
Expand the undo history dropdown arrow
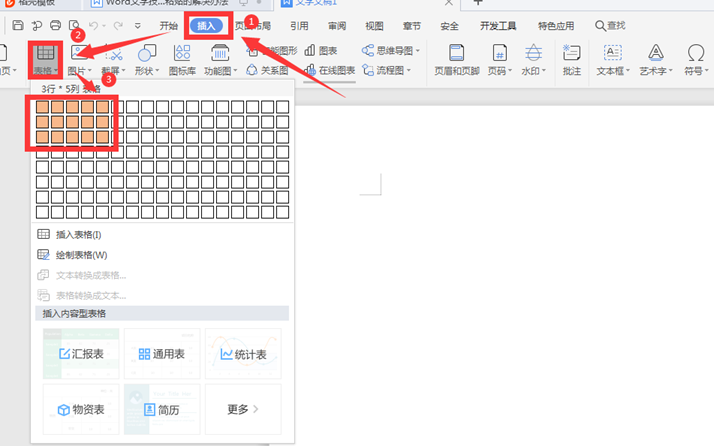tap(104, 26)
